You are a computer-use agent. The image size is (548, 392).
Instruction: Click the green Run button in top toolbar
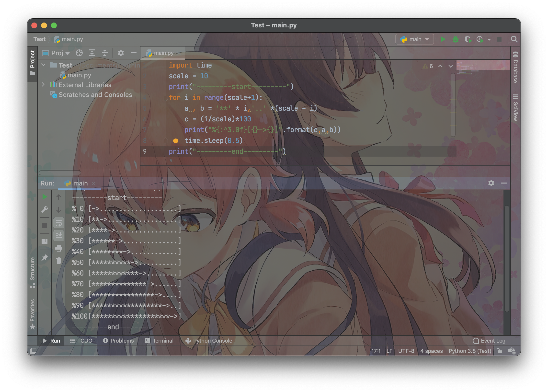point(443,39)
